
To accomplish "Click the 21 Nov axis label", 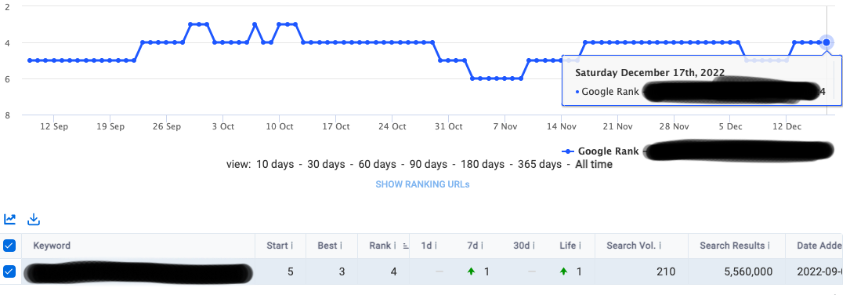I will pos(618,126).
